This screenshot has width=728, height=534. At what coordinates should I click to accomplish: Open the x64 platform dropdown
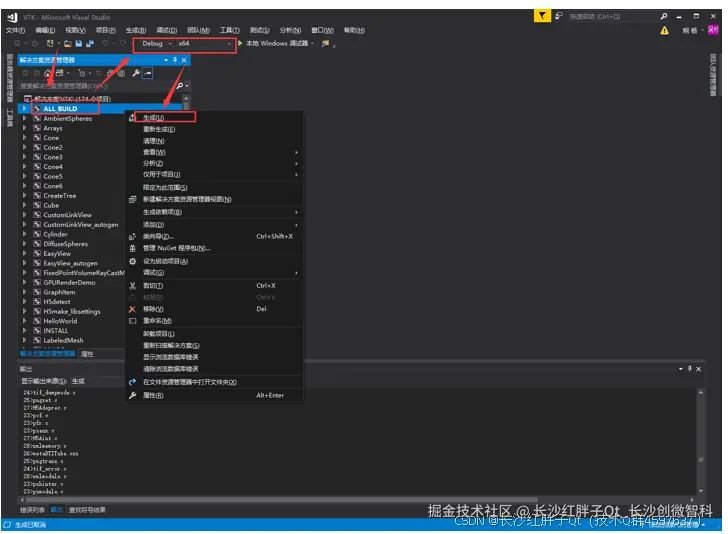[x=204, y=44]
